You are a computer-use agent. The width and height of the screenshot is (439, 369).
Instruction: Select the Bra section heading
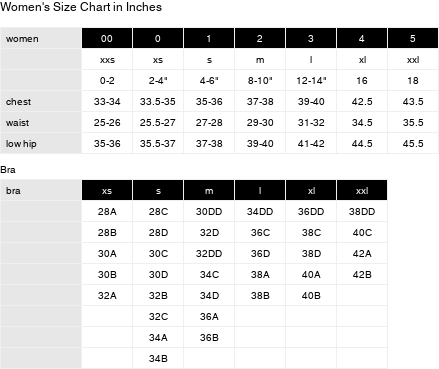[8, 170]
